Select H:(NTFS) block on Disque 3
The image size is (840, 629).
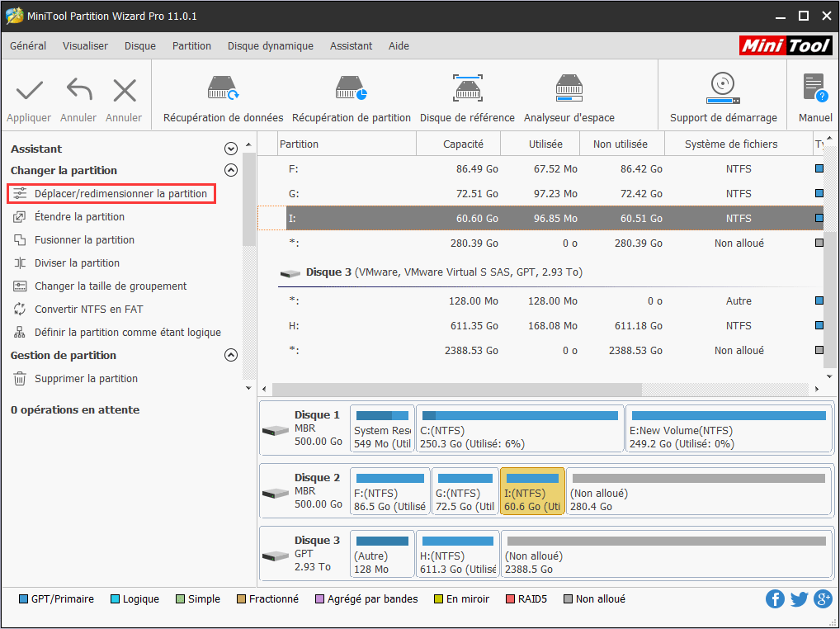tap(457, 554)
